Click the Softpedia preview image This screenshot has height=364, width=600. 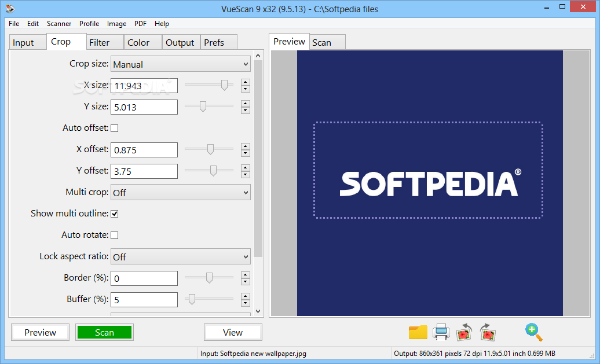point(430,183)
